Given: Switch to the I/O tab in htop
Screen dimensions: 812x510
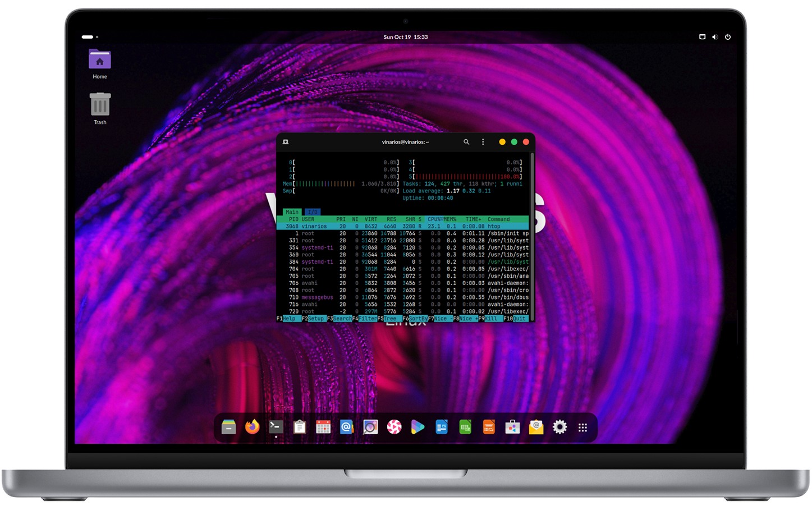Looking at the screenshot, I should pos(312,212).
